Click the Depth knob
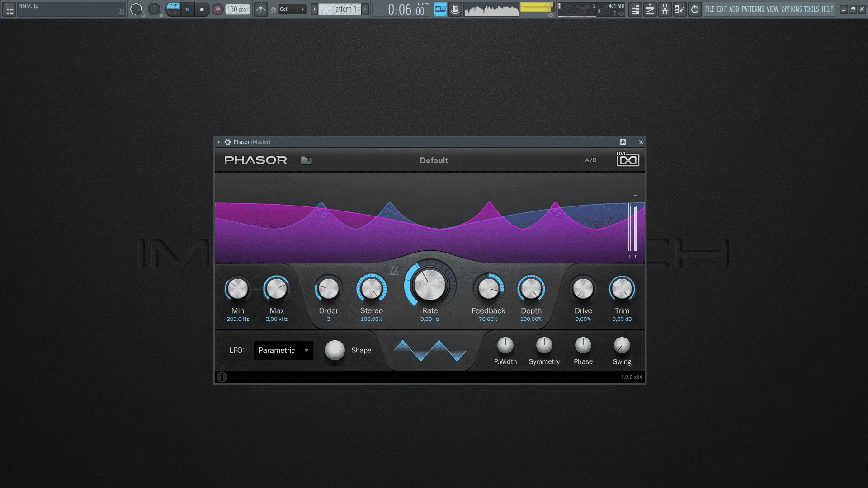Screen dimensions: 868x488 click(531, 288)
